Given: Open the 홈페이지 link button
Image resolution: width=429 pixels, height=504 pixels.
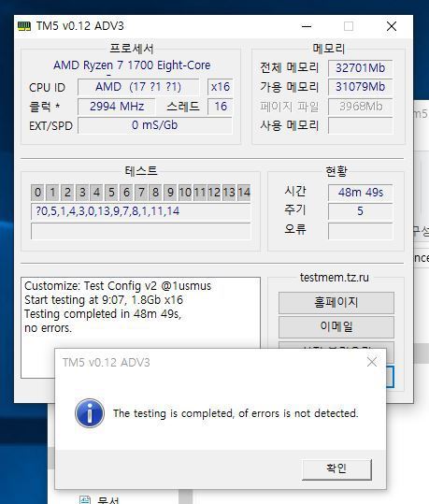Looking at the screenshot, I should coord(336,302).
